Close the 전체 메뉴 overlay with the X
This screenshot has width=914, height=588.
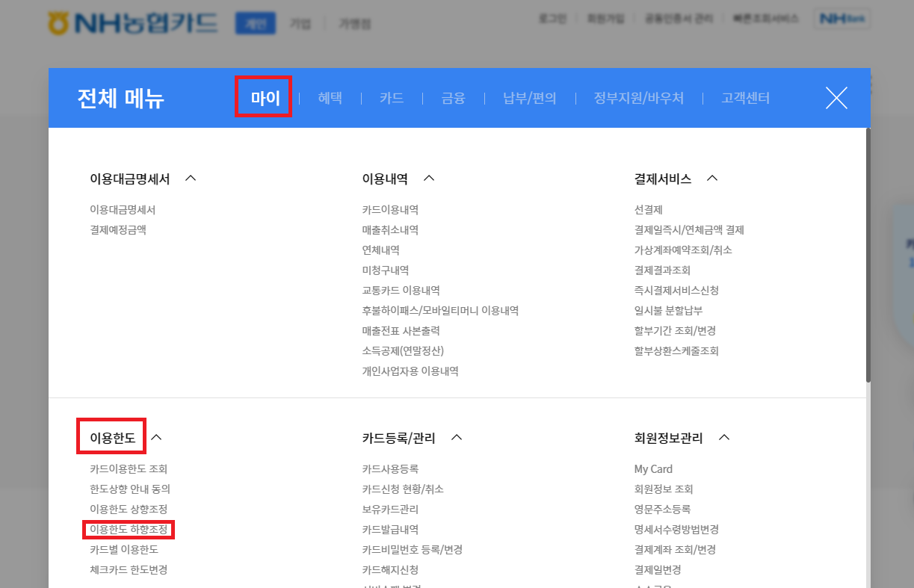pos(836,98)
